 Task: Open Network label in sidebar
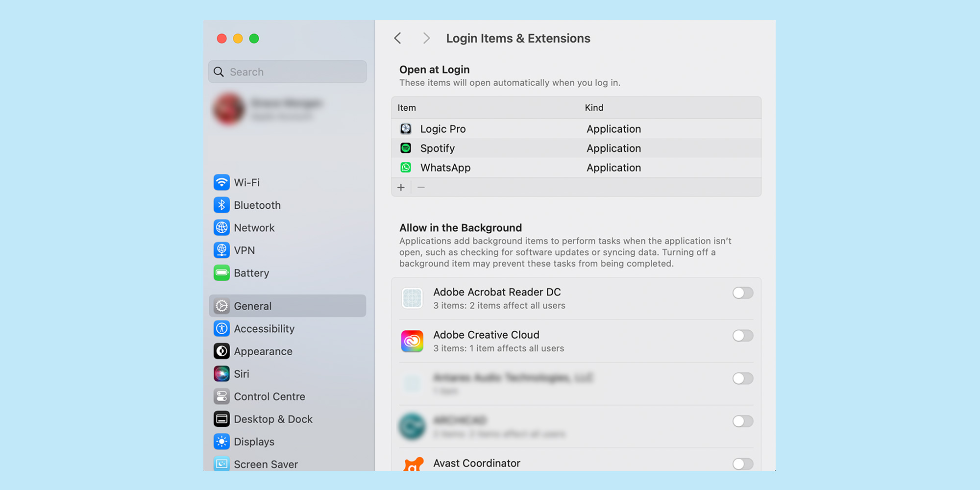point(254,228)
